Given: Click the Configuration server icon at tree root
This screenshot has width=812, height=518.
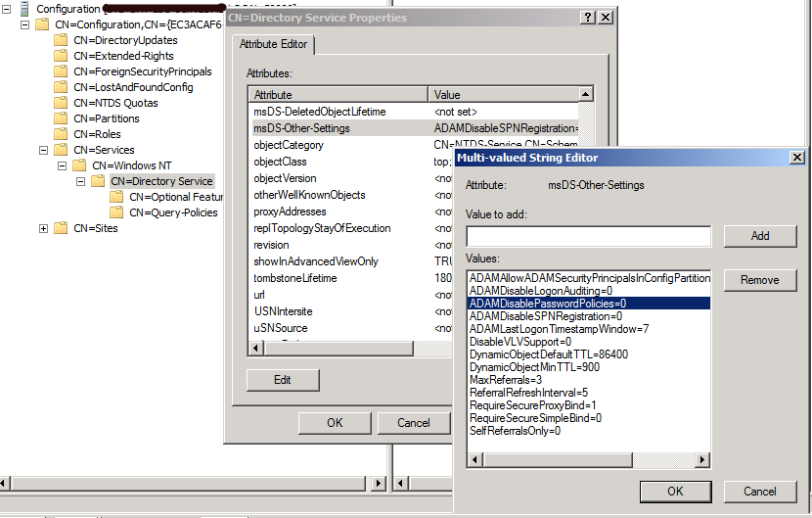Looking at the screenshot, I should click(23, 9).
